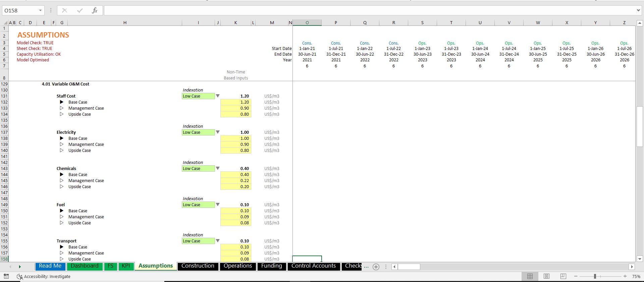Click inside the formula bar input
This screenshot has width=644, height=282.
(369, 10)
